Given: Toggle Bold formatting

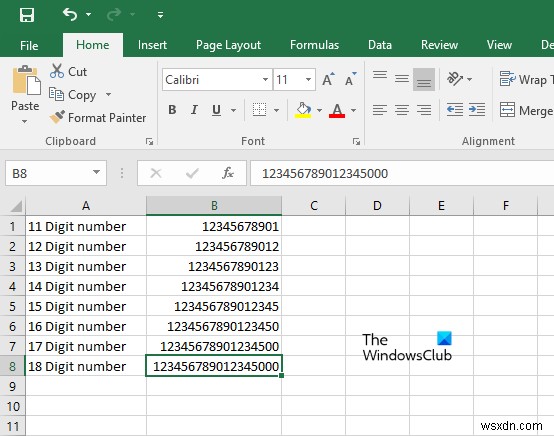Looking at the screenshot, I should pos(172,110).
